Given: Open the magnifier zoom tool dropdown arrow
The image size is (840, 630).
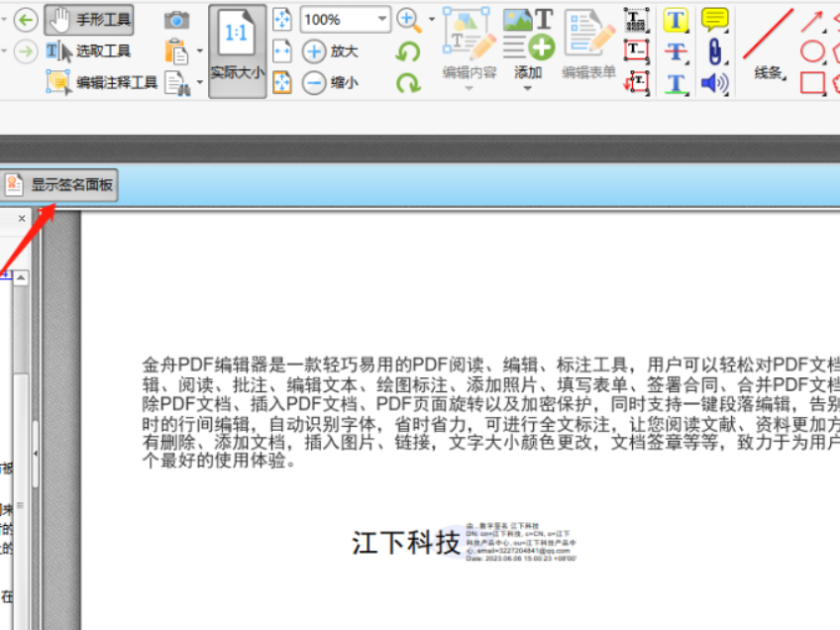Looking at the screenshot, I should point(432,20).
